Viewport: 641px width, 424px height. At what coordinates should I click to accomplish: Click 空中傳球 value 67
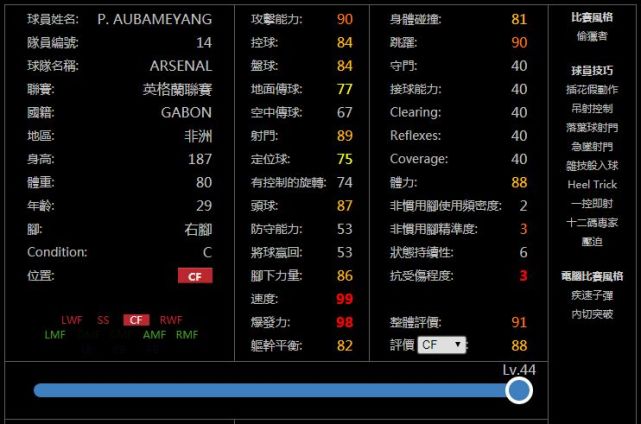(x=345, y=112)
